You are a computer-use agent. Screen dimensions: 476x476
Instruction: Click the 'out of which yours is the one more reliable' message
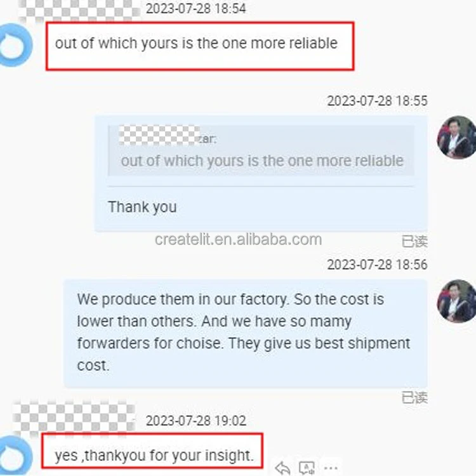pos(200,46)
